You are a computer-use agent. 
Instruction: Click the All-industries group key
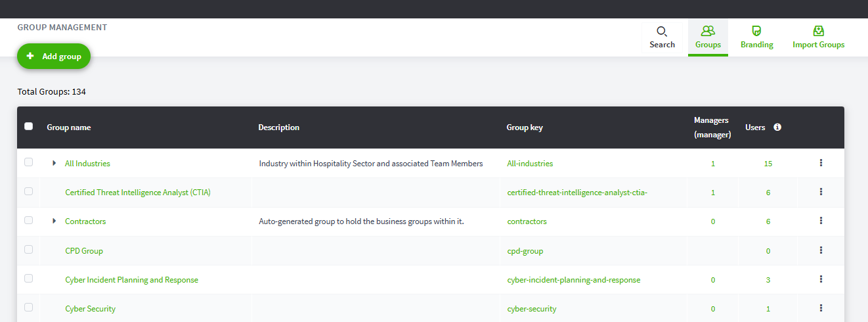click(x=530, y=164)
